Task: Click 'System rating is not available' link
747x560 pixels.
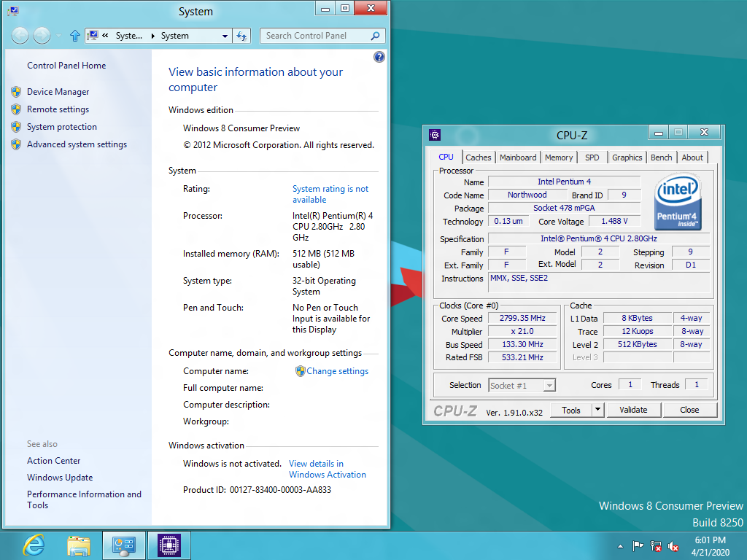Action: [x=330, y=194]
